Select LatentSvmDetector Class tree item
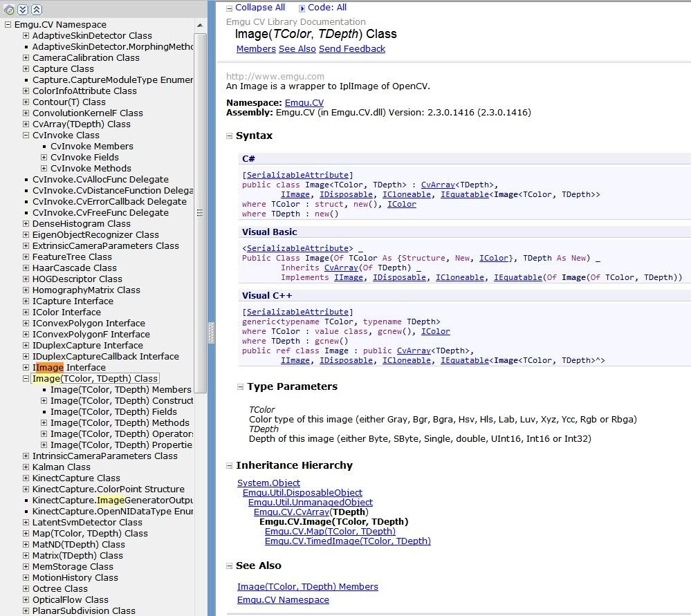This screenshot has width=691, height=616. 87,523
